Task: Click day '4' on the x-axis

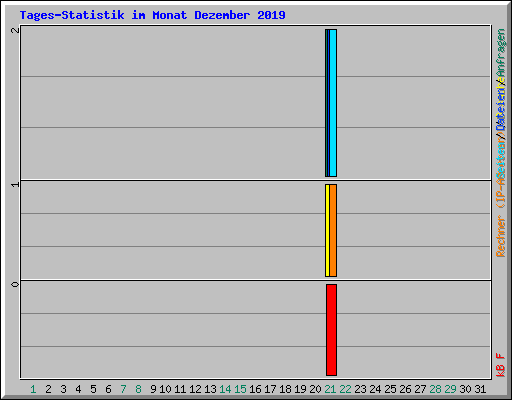Action: point(78,389)
